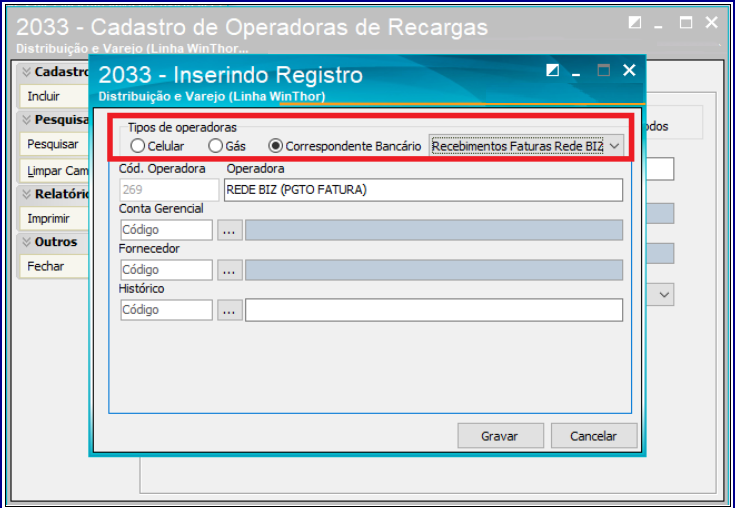Cancel the record insertion
This screenshot has height=508, width=735.
(x=593, y=436)
